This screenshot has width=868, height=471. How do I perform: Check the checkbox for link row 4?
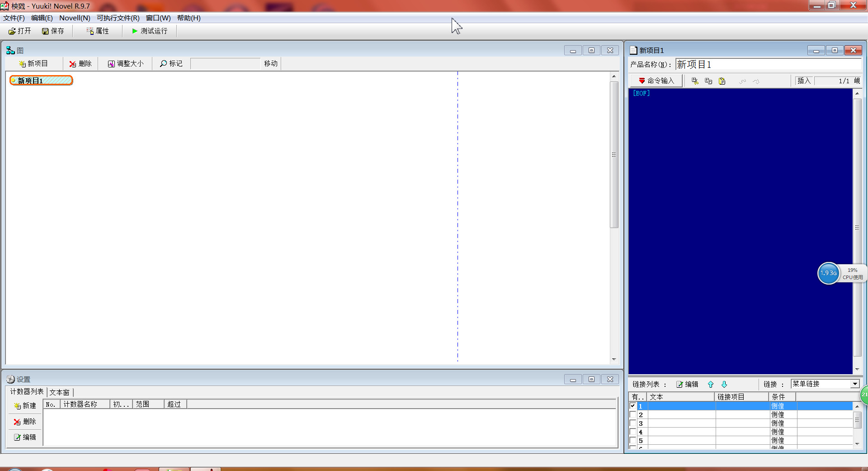pos(633,432)
